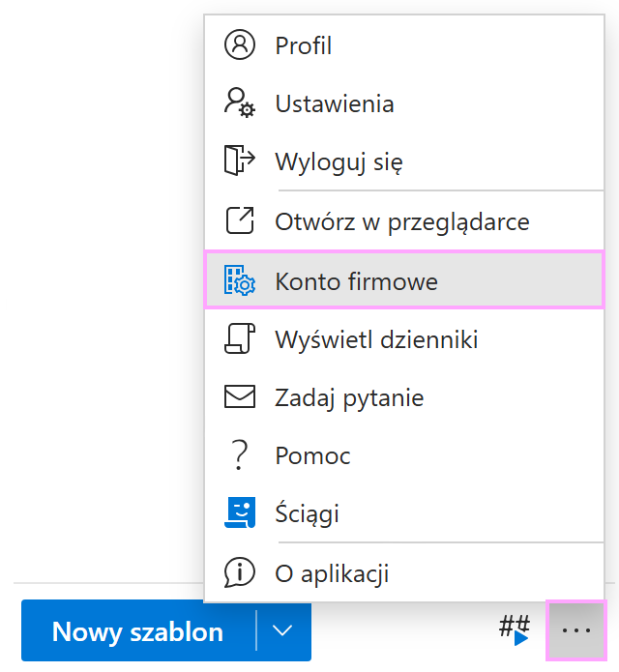Click the Konto firmowe building-gear icon
This screenshot has height=672, width=619.
click(240, 280)
